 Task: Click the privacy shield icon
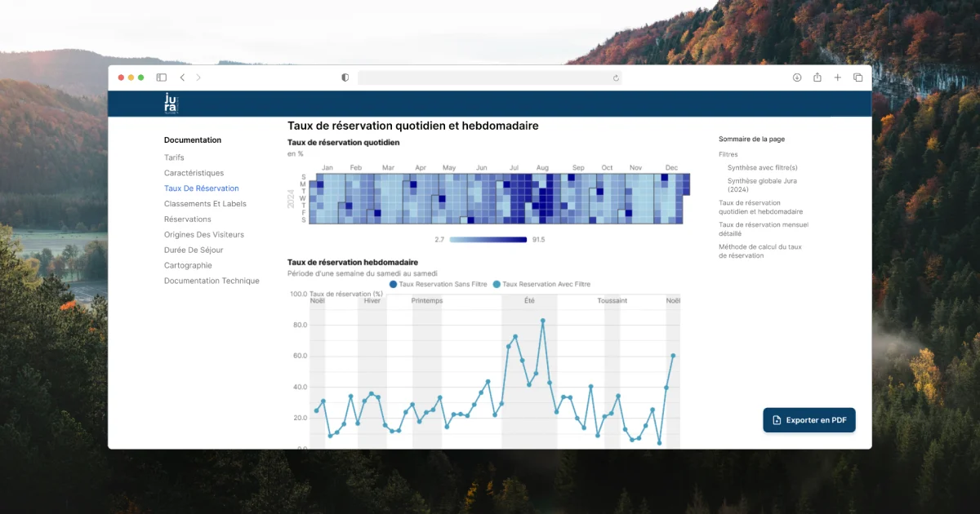point(345,78)
